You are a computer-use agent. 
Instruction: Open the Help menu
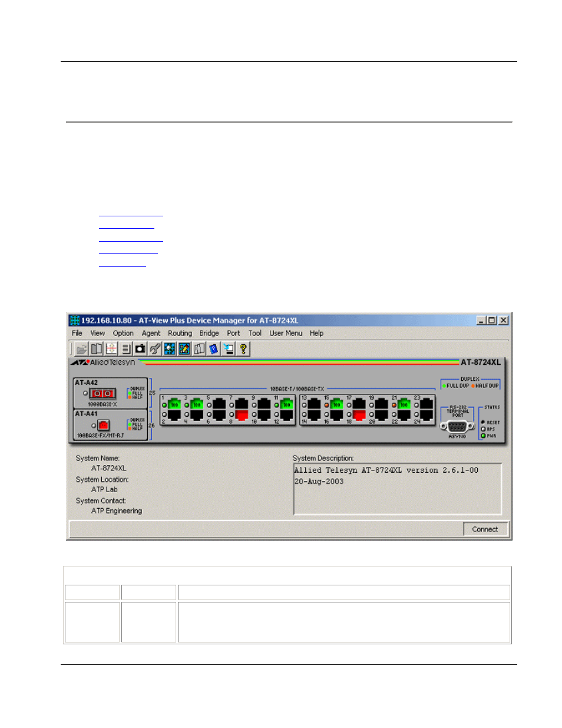[x=316, y=333]
